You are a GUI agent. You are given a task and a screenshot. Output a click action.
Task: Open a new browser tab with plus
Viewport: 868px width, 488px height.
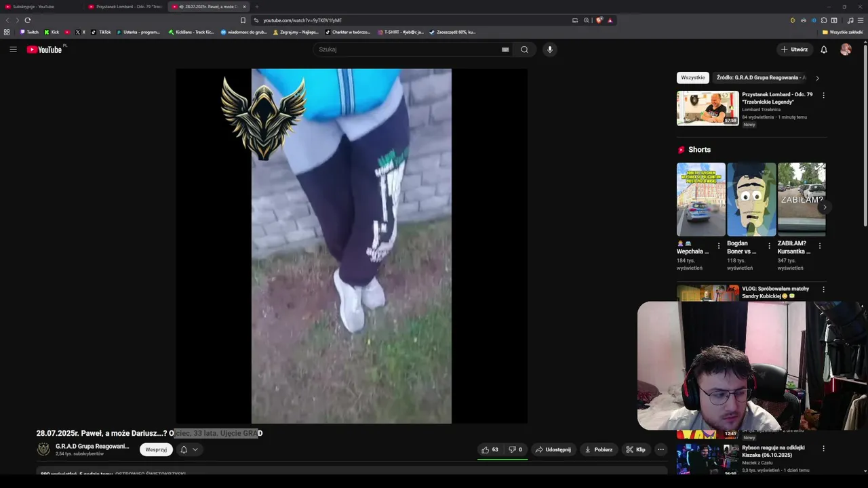point(256,7)
